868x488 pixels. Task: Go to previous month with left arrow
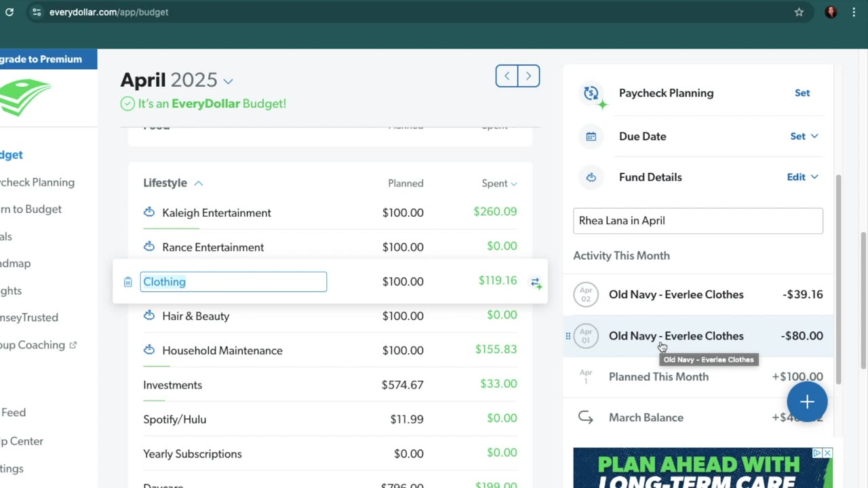[x=507, y=76]
